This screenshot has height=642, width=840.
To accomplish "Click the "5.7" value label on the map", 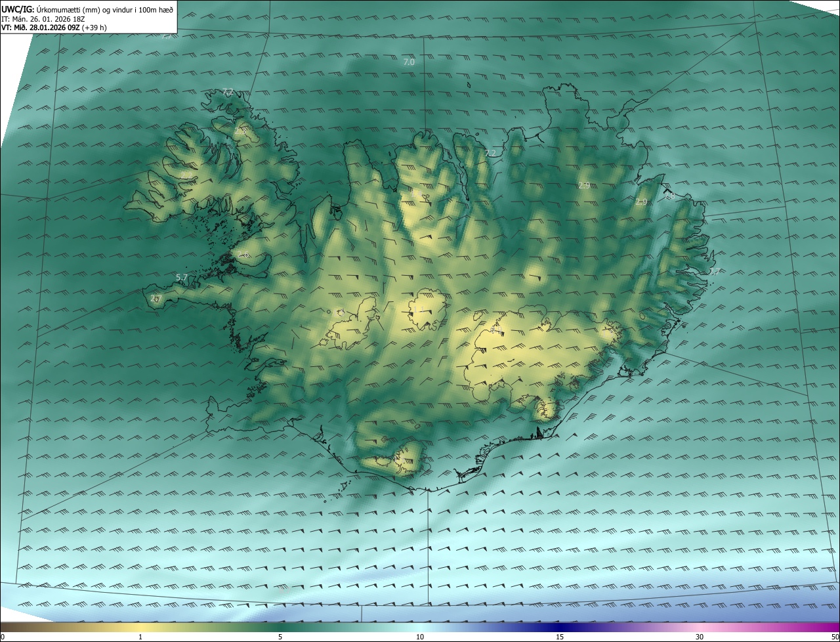I will (182, 278).
